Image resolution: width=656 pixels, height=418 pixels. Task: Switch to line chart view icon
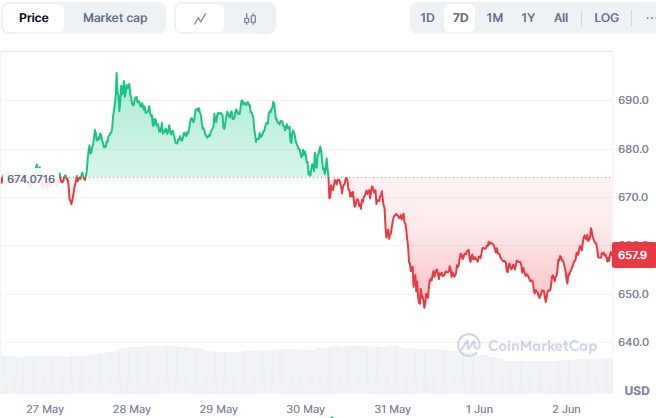200,18
